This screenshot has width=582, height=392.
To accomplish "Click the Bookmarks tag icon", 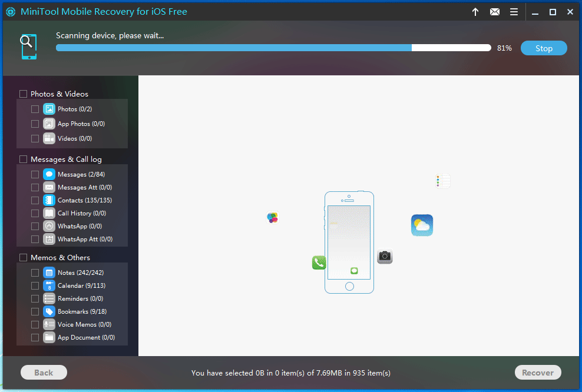I will (x=49, y=311).
